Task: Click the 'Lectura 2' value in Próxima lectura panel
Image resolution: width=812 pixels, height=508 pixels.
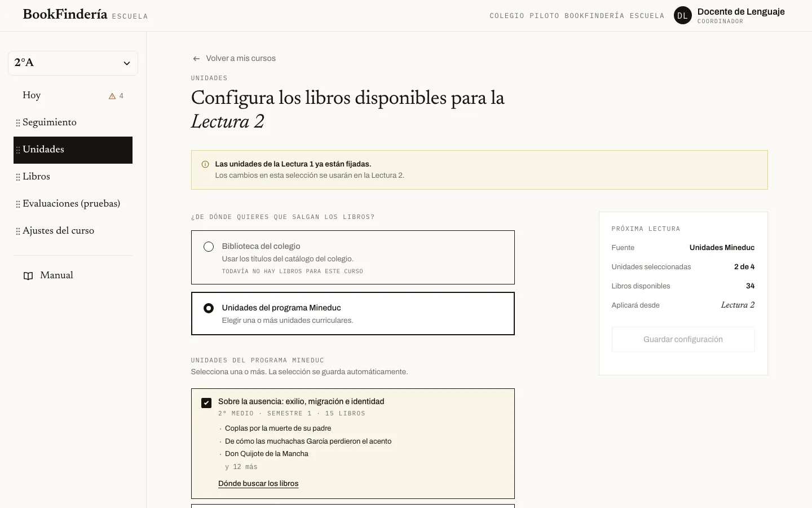Action: [x=738, y=305]
